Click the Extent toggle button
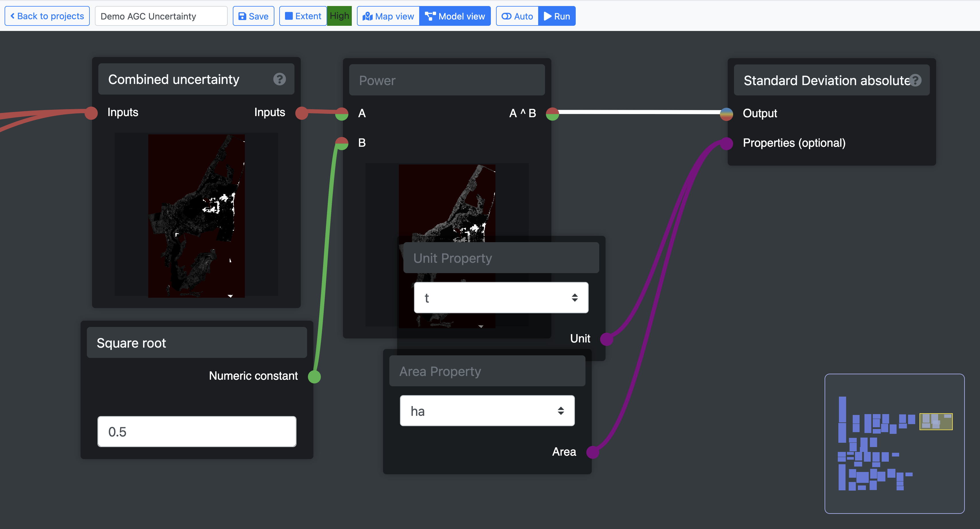The image size is (980, 529). click(303, 16)
